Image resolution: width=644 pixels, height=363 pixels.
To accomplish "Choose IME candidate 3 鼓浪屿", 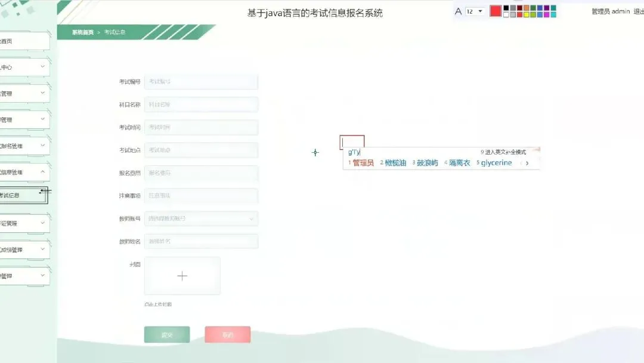I will [425, 163].
